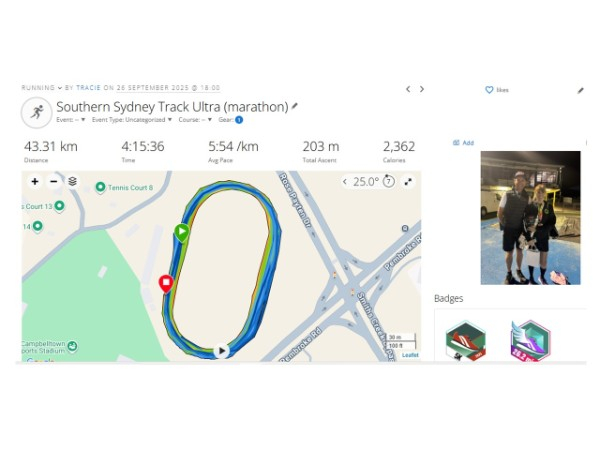This screenshot has width=600, height=450.
Task: Open the Event Type Uncategorized dropdown
Action: click(132, 120)
